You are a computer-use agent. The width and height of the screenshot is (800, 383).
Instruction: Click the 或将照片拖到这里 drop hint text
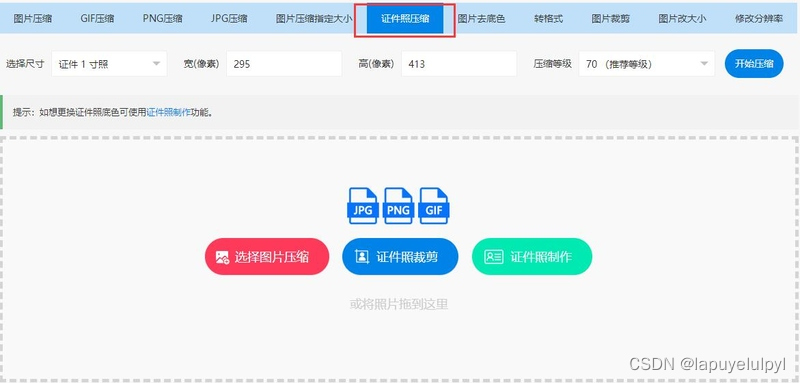(399, 304)
